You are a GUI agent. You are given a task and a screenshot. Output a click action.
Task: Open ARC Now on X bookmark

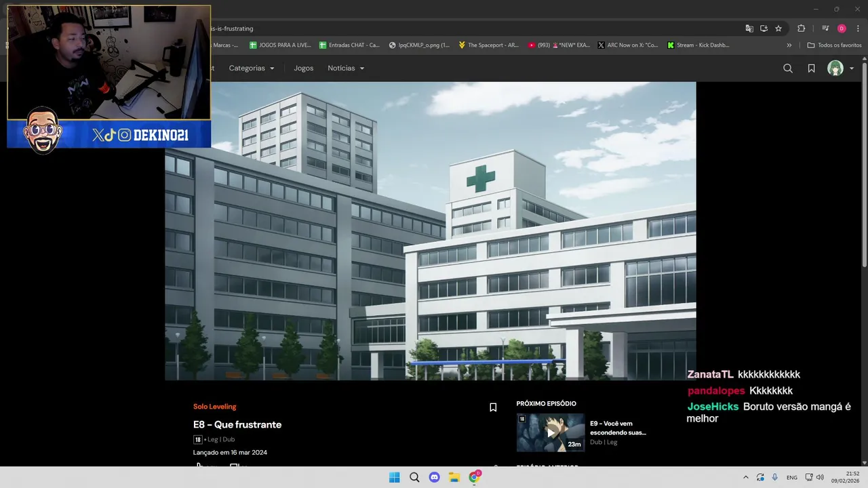click(628, 45)
